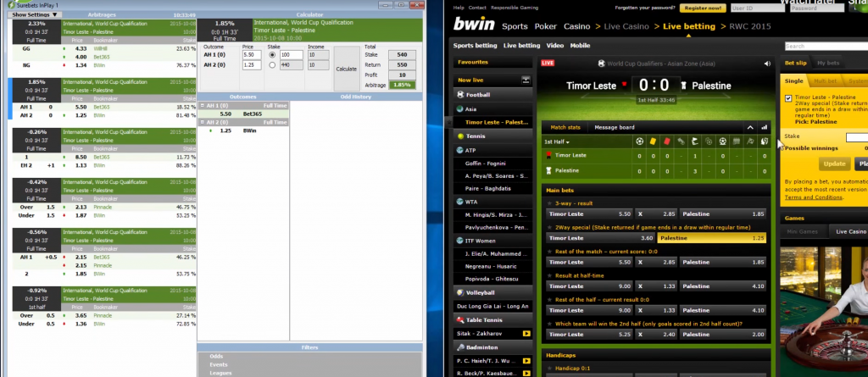Screen dimensions: 868x377
Task: Play video stream for P. C. Hsieh match
Action: pyautogui.click(x=526, y=361)
